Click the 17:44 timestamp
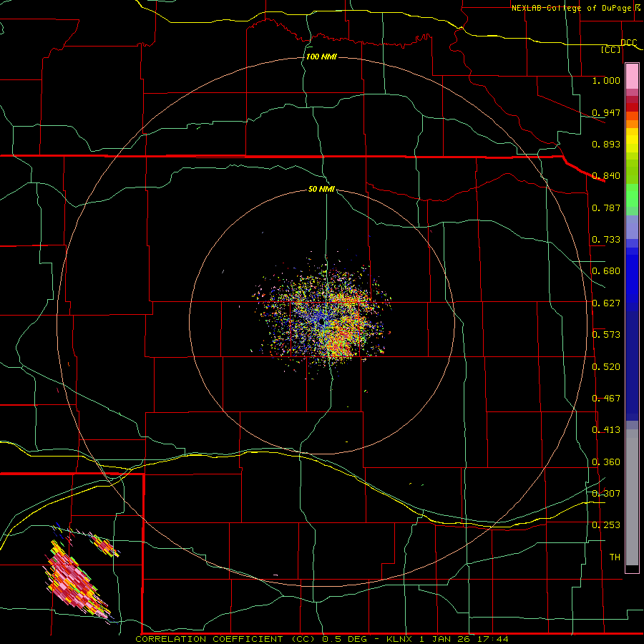 [x=492, y=639]
